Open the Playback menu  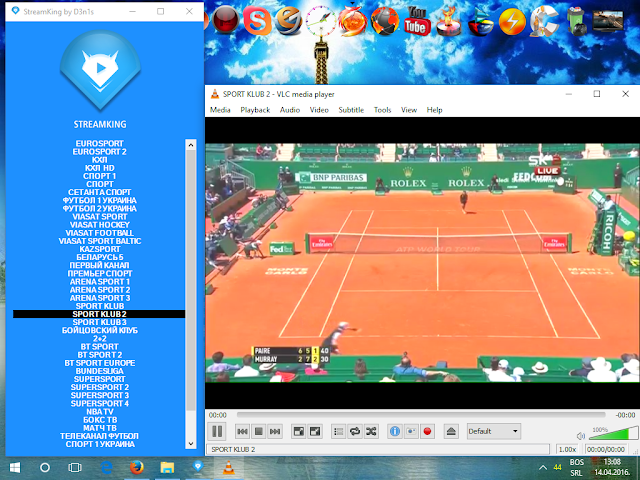tap(255, 110)
